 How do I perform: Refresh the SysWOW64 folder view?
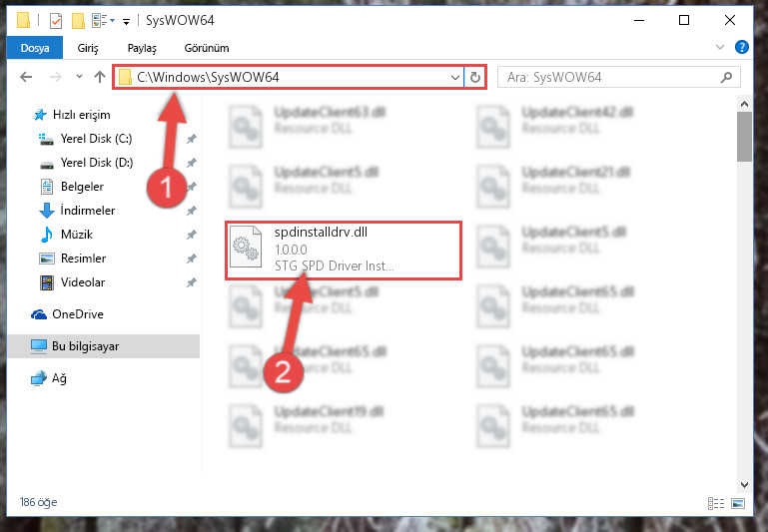pyautogui.click(x=475, y=77)
